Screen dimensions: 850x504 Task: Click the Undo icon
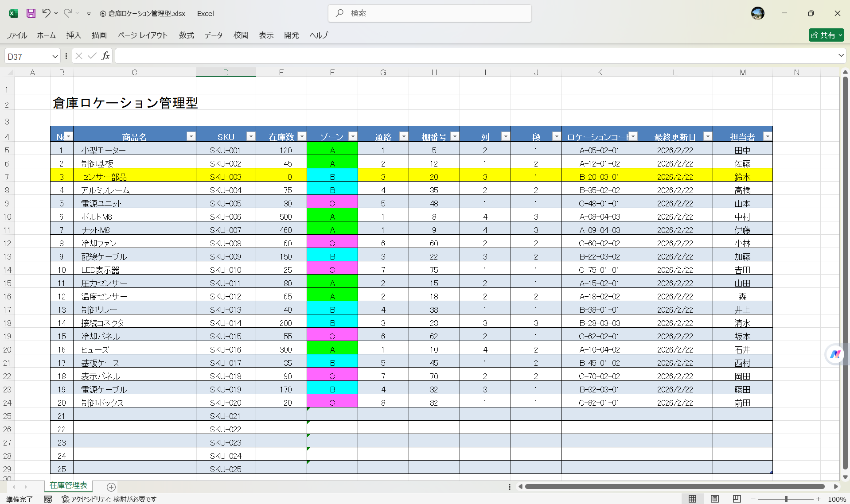[47, 13]
